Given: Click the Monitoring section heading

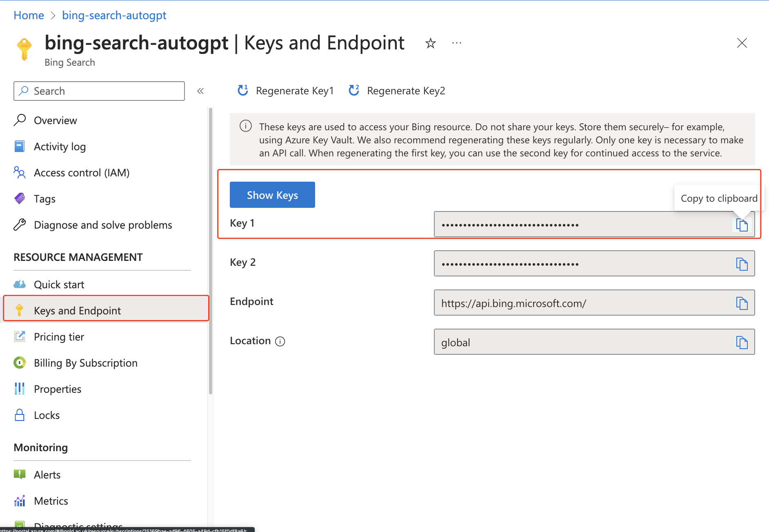Looking at the screenshot, I should point(41,447).
